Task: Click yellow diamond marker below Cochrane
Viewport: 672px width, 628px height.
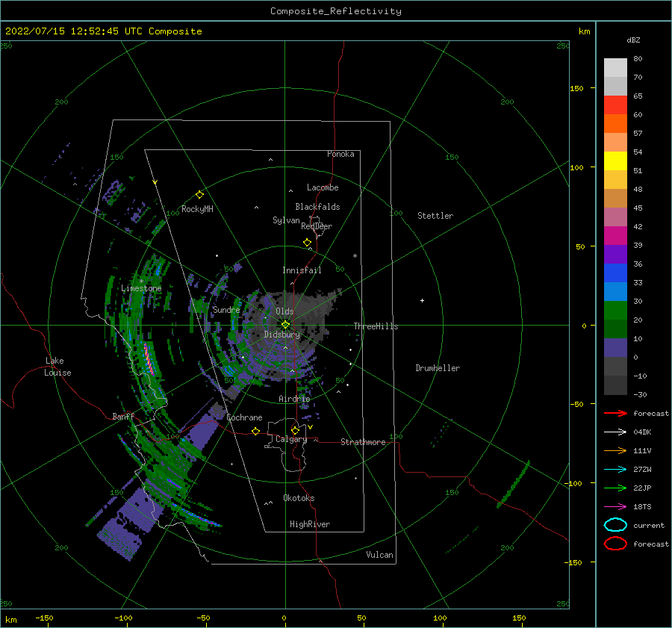Action: (x=256, y=431)
